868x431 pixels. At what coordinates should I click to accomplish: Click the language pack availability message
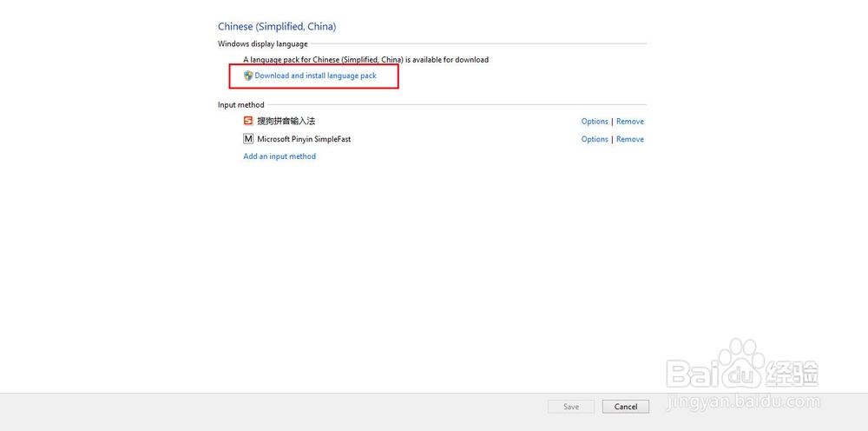365,60
